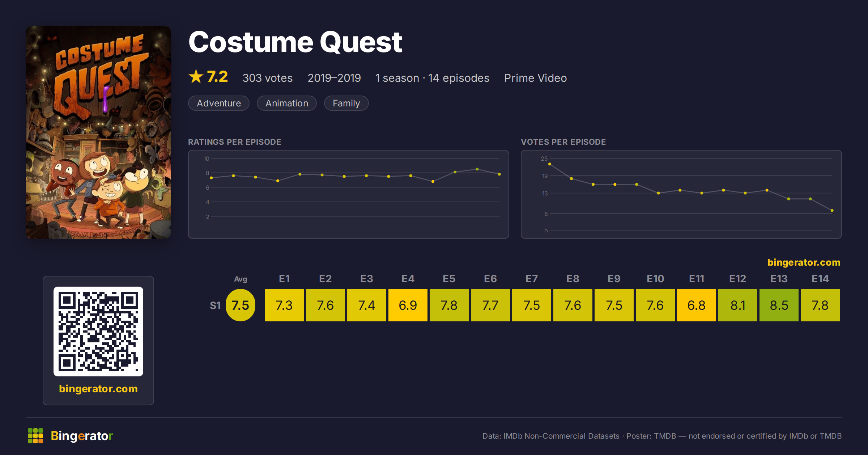Click the gold star rating icon

(x=196, y=77)
